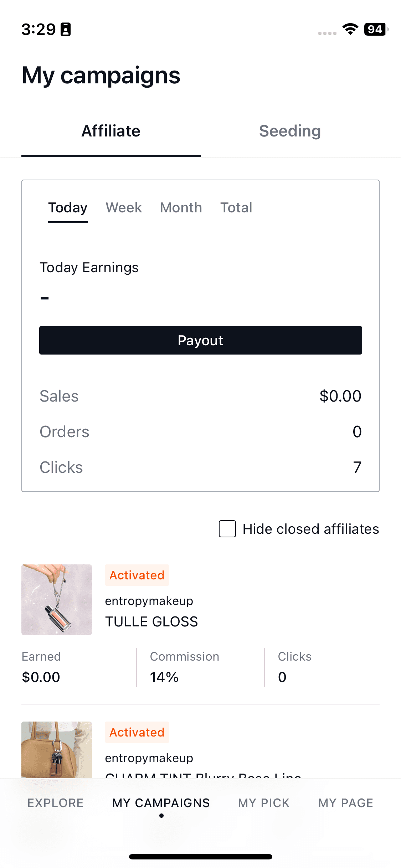Show Total earnings period
Viewport: 401px width, 868px height.
coord(236,208)
